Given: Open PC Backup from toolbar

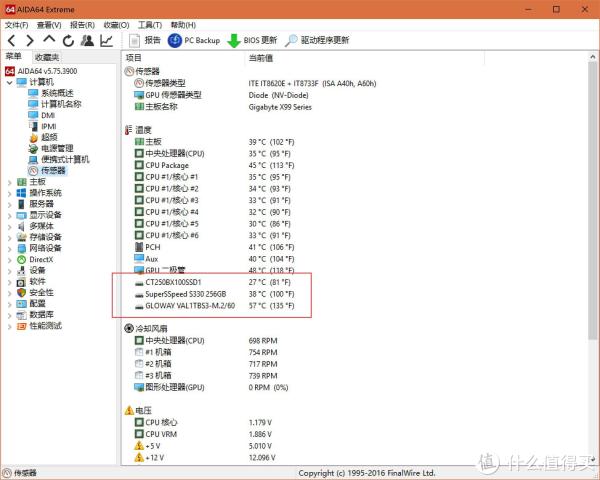Looking at the screenshot, I should [x=194, y=40].
